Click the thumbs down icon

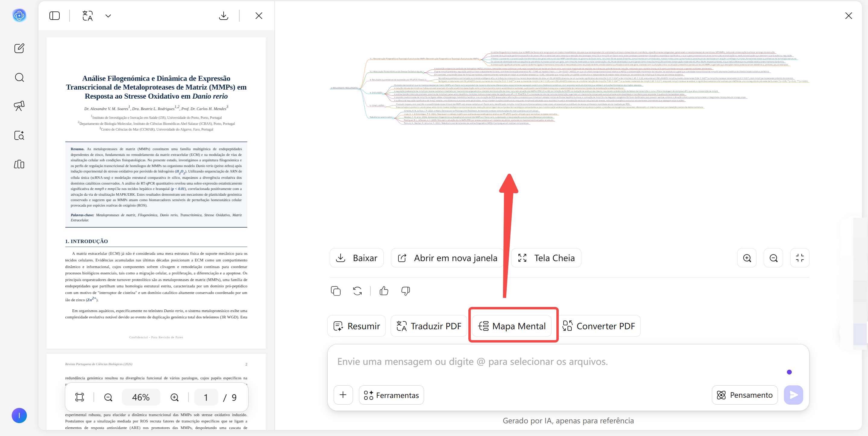pos(405,291)
